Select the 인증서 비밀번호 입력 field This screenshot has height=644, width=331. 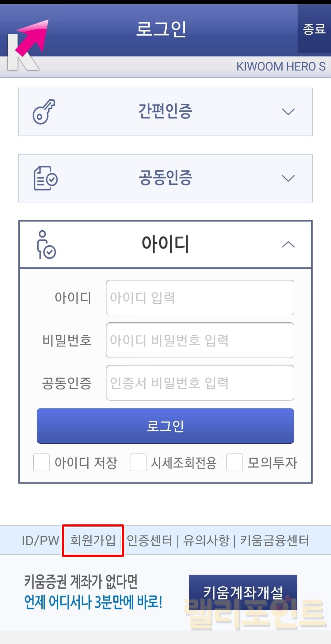(x=200, y=383)
